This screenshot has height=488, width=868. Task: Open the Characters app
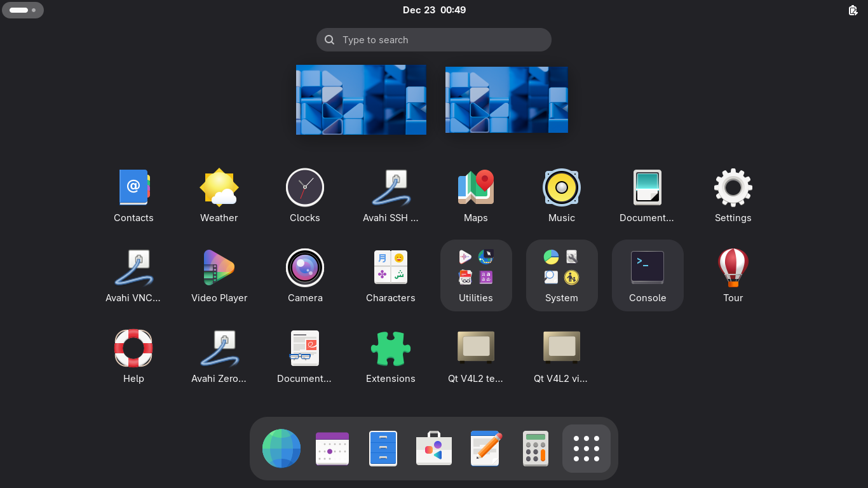click(391, 268)
